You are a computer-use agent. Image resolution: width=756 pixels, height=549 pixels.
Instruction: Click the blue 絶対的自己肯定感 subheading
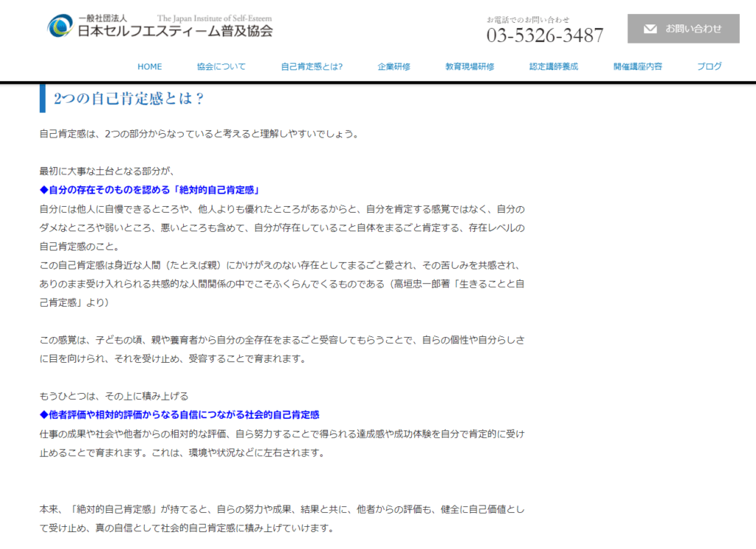152,190
